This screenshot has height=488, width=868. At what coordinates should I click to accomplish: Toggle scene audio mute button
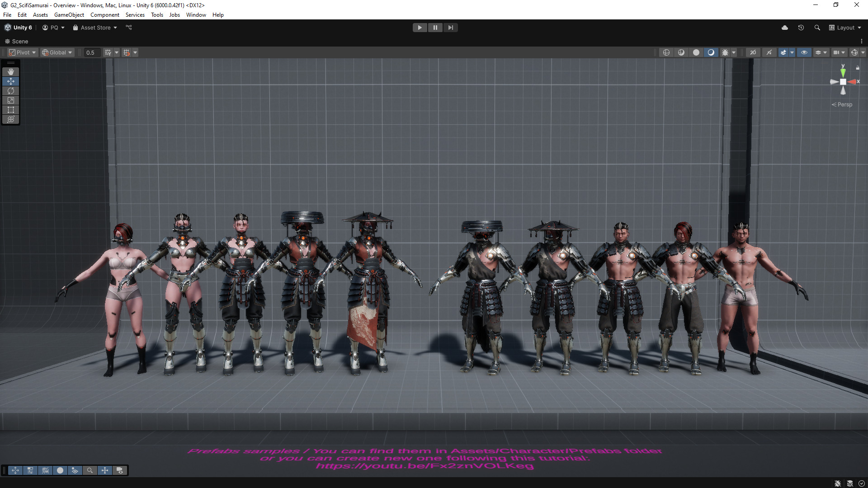(769, 52)
